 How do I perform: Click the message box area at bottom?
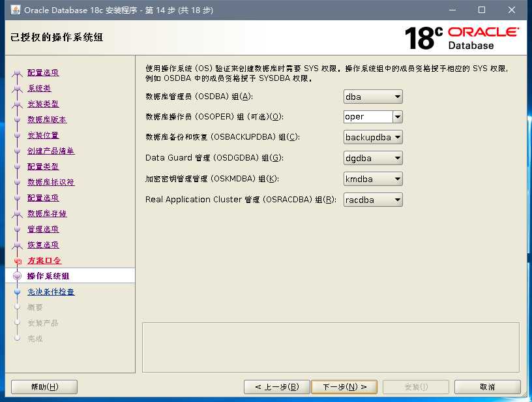coord(331,347)
